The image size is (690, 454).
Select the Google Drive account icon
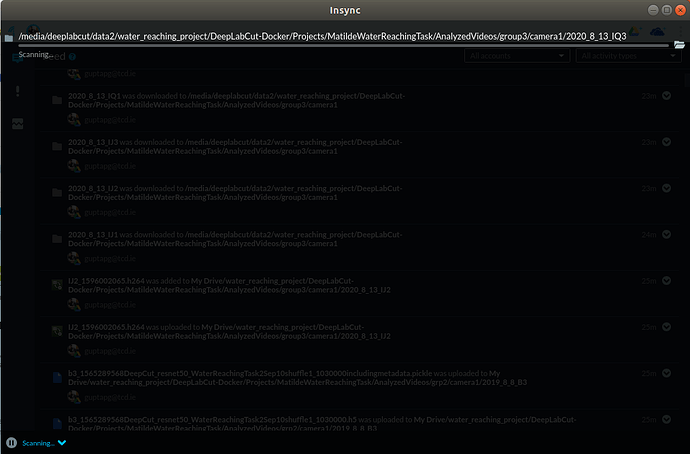[x=634, y=31]
